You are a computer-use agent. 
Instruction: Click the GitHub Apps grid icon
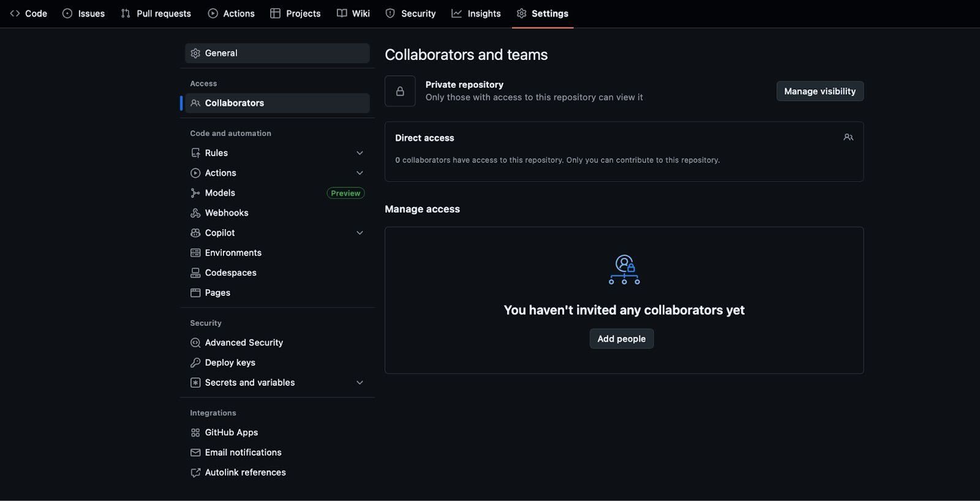coord(195,432)
